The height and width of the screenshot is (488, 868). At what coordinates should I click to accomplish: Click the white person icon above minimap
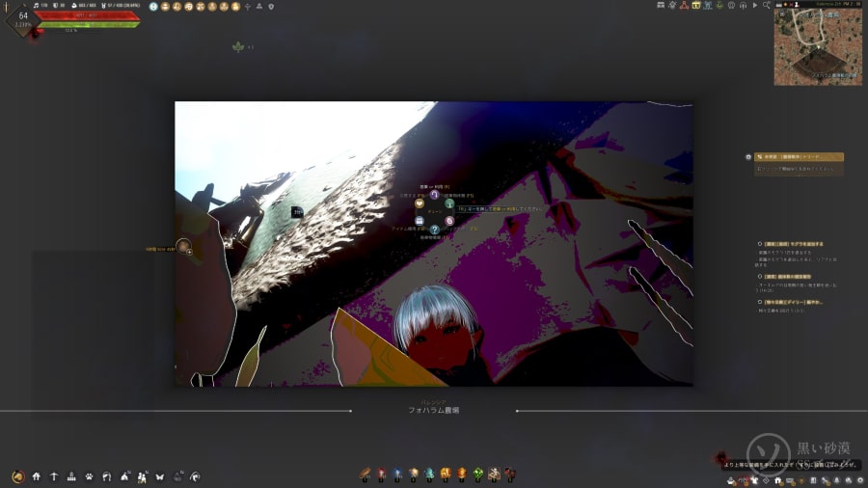tap(797, 5)
